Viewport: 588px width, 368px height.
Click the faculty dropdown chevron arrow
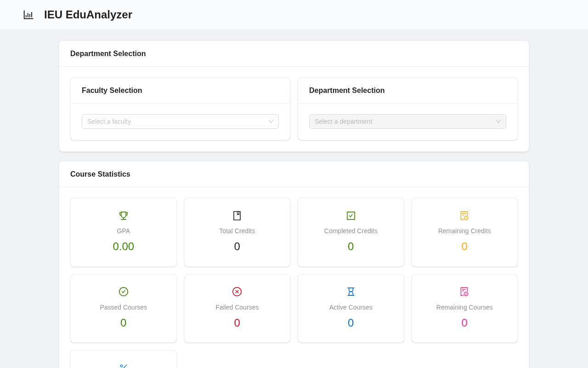[271, 121]
